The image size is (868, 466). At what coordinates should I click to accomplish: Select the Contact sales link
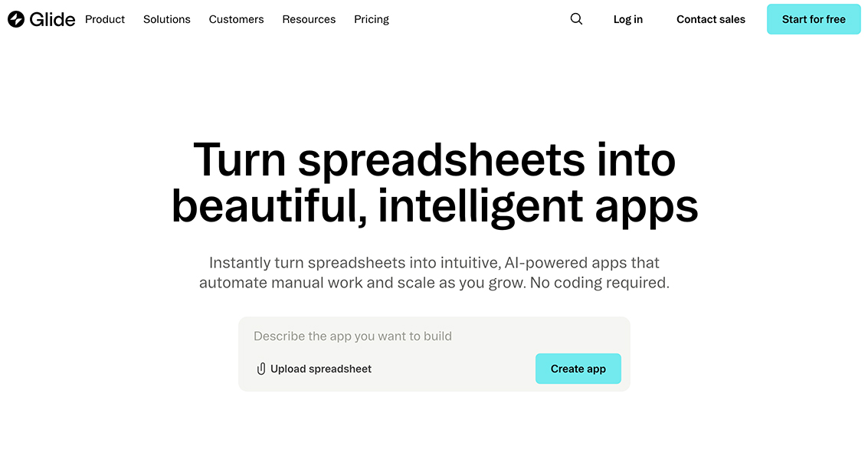point(710,19)
